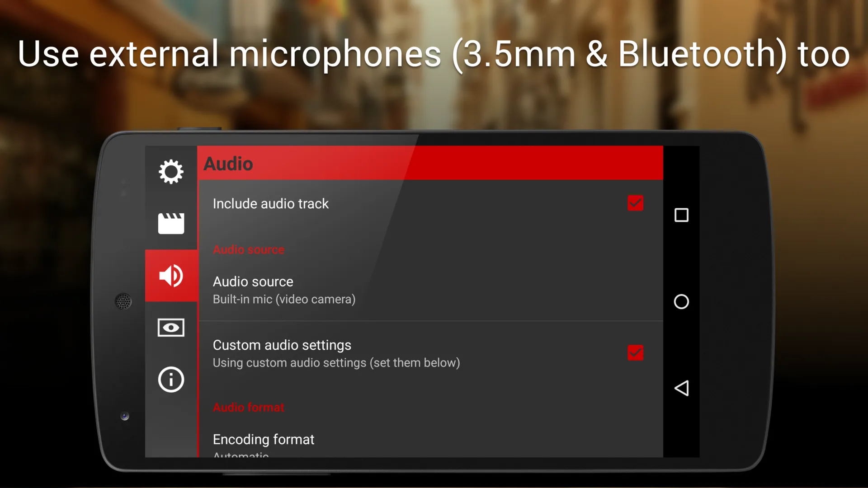
Task: Select Audio format section
Action: 249,408
